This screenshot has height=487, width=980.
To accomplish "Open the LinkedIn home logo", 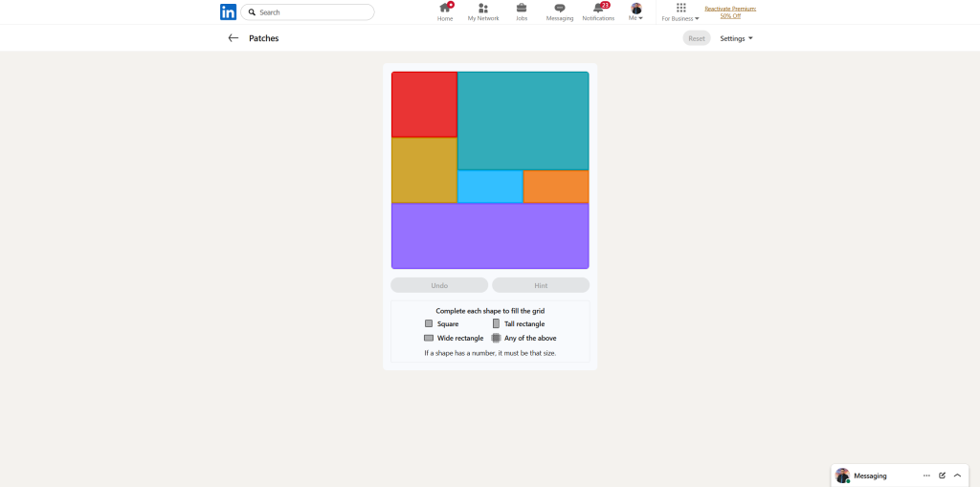I will coord(228,11).
